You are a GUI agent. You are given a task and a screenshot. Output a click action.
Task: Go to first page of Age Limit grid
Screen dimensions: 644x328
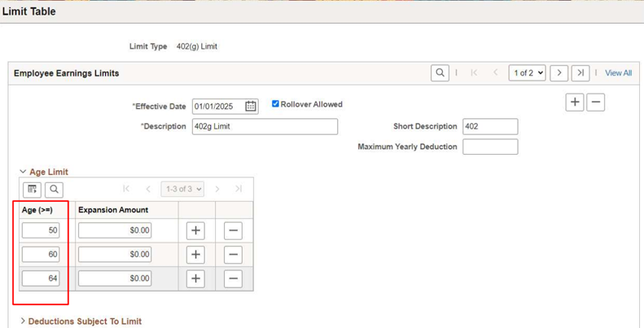tap(126, 189)
